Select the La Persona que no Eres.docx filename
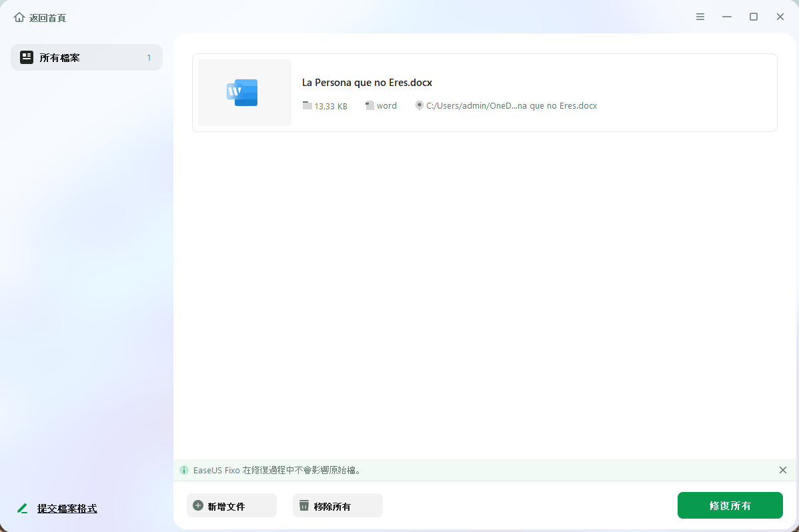This screenshot has width=799, height=532. [x=367, y=83]
